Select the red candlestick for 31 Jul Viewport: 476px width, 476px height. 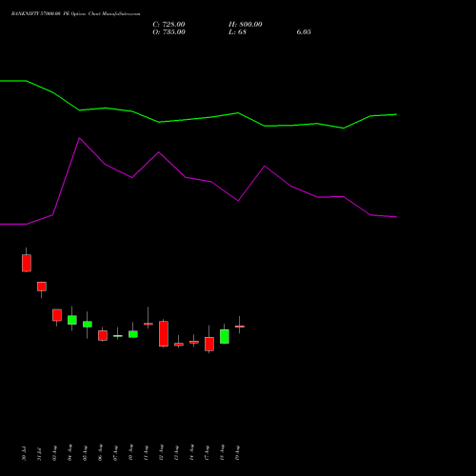click(x=42, y=287)
